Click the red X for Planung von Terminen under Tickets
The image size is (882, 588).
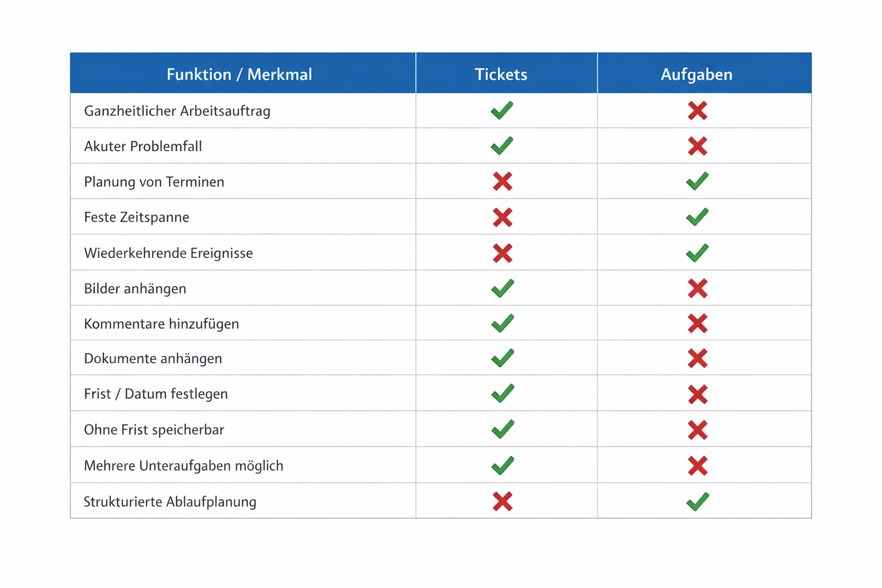[x=502, y=181]
